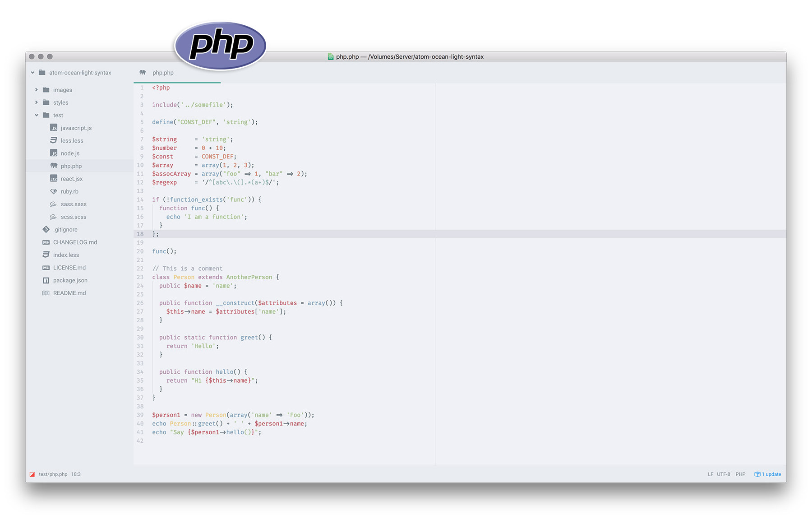Click the AnotherPerson class name
The height and width of the screenshot is (519, 812).
click(249, 277)
